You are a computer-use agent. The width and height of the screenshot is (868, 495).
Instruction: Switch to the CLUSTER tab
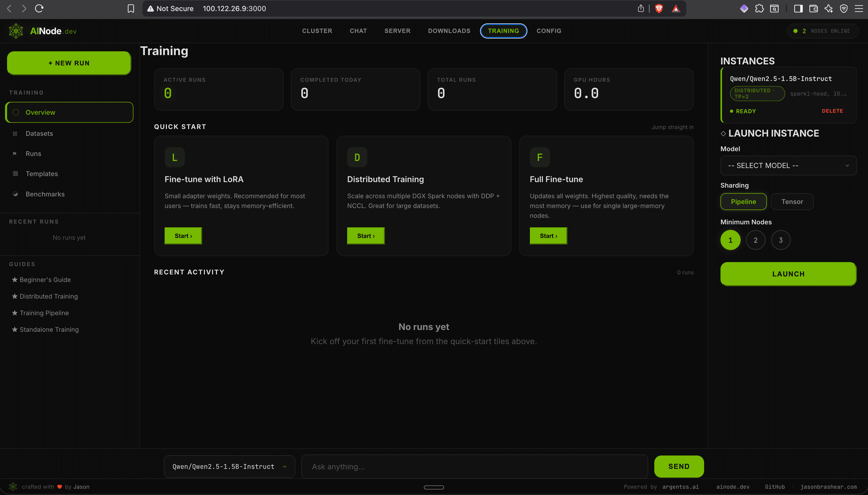(317, 31)
